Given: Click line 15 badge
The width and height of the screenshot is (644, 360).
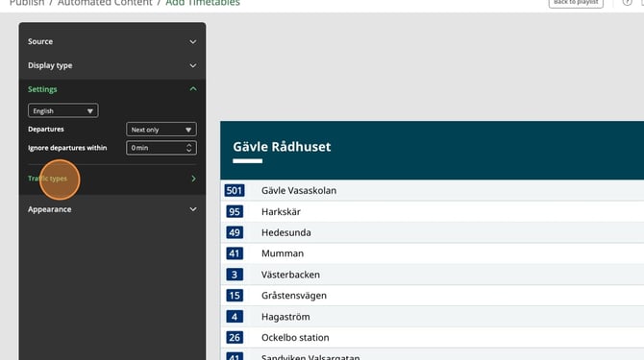Looking at the screenshot, I should coord(235,296).
